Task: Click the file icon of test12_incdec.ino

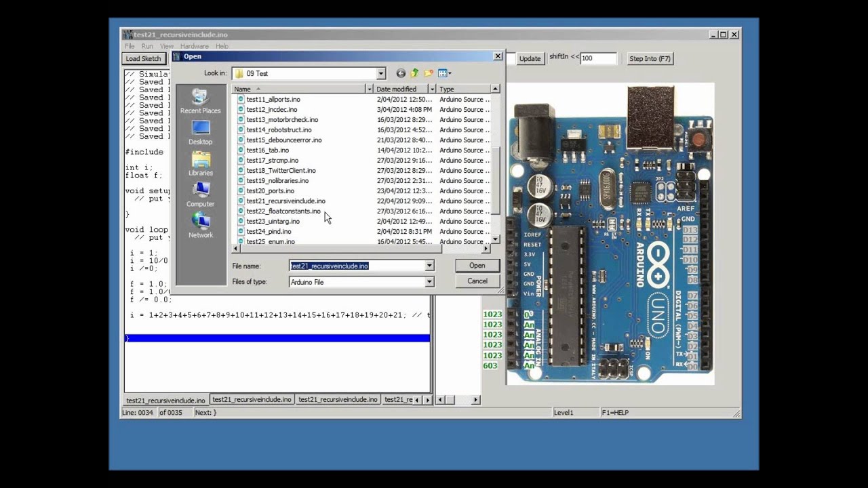Action: pos(241,109)
